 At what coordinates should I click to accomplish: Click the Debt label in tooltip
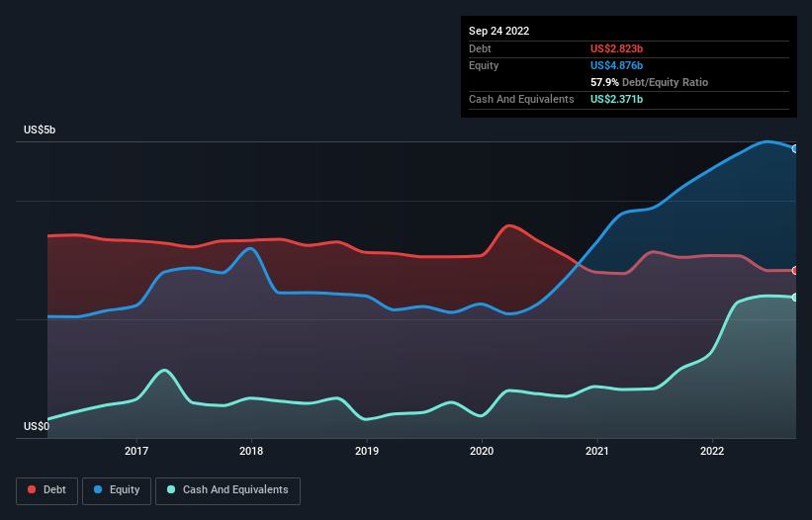click(480, 48)
